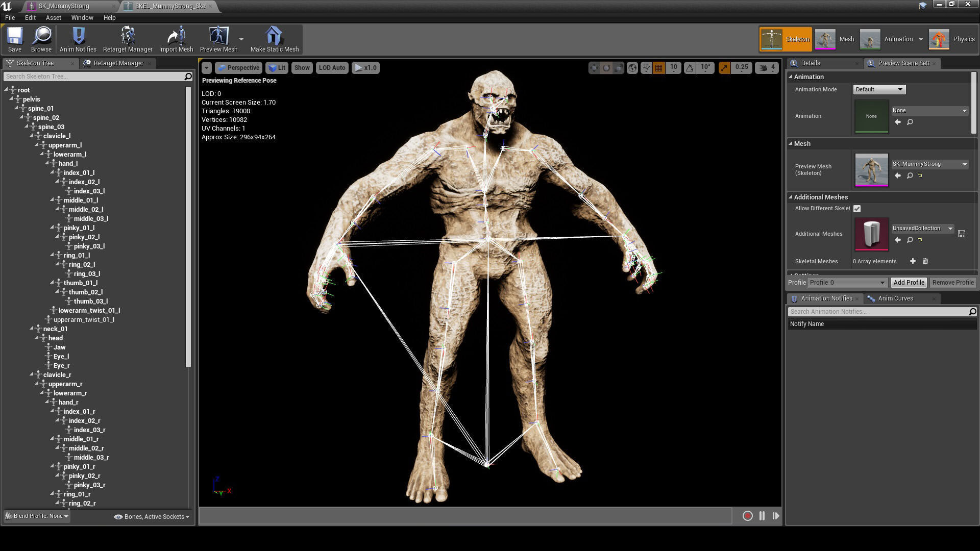Image resolution: width=980 pixels, height=551 pixels.
Task: Click the tutorial graduation cap icon
Action: tap(923, 6)
